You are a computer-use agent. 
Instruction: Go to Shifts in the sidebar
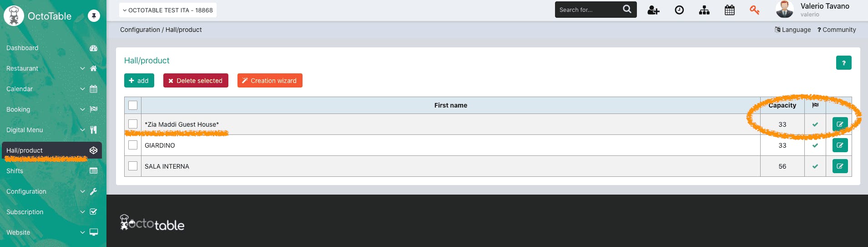click(52, 171)
